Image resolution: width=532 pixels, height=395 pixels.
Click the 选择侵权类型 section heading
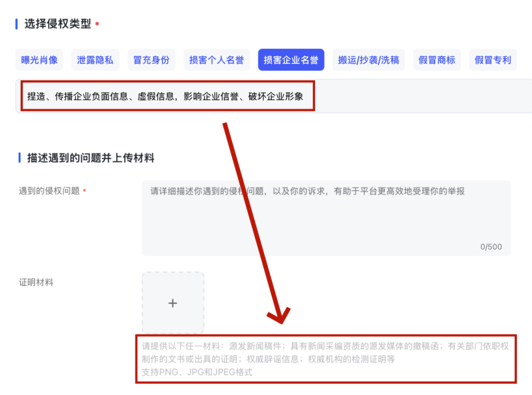click(58, 24)
